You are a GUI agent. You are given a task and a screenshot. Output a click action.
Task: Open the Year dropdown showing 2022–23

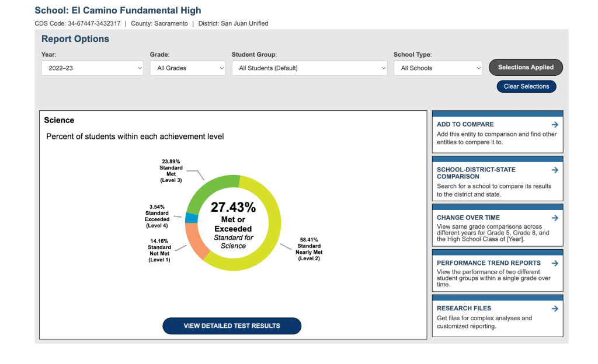tap(92, 68)
